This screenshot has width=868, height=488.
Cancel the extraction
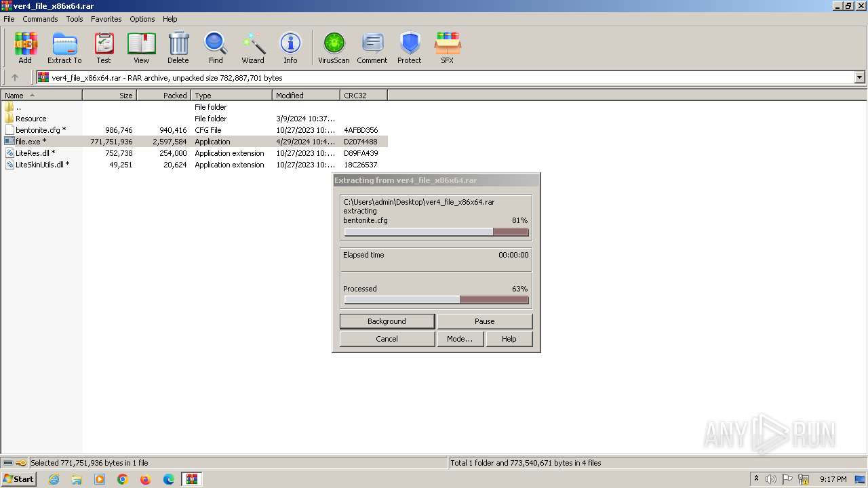(387, 339)
